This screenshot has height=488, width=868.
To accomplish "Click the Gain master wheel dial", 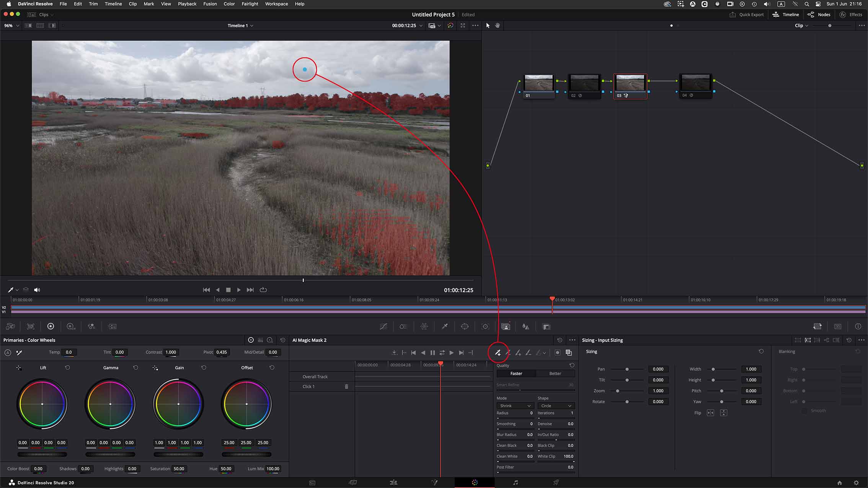I will [x=178, y=454].
